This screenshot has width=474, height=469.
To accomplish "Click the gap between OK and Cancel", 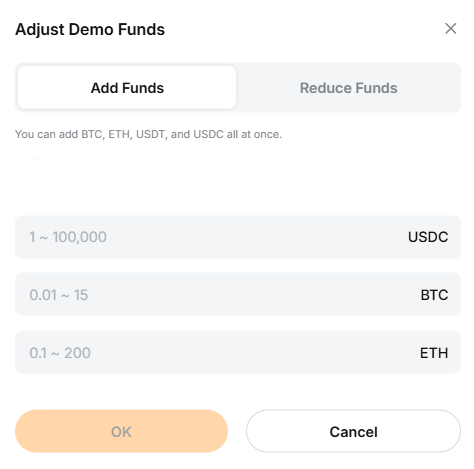I will coord(237,431).
